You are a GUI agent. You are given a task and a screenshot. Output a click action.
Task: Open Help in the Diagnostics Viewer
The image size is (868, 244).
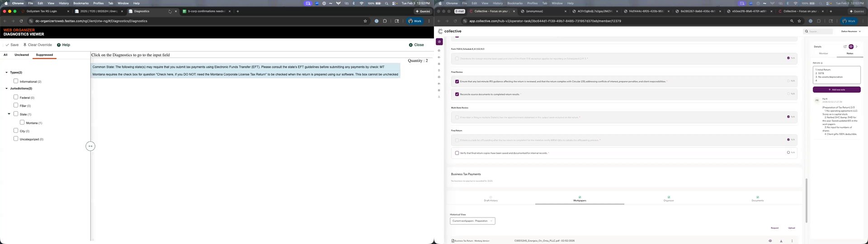[63, 45]
